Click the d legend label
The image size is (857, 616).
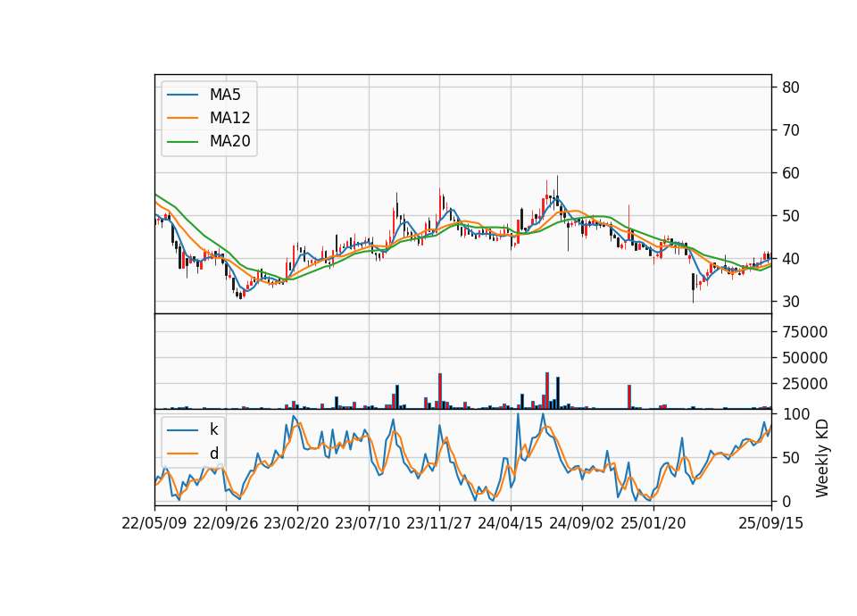click(x=213, y=454)
